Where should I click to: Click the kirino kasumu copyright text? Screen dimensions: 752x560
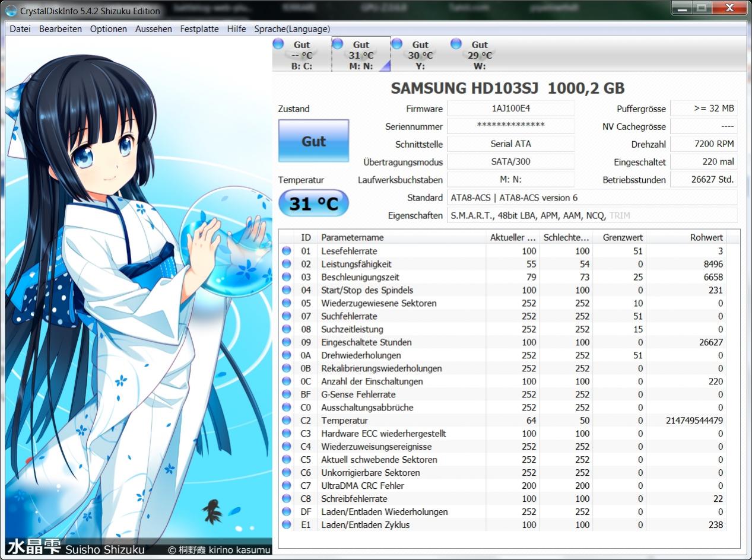pos(219,550)
